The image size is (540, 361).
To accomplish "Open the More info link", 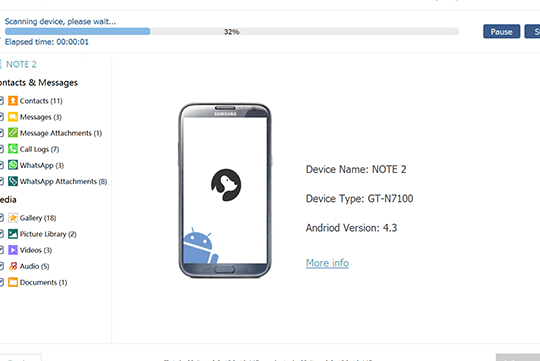I will [x=327, y=263].
